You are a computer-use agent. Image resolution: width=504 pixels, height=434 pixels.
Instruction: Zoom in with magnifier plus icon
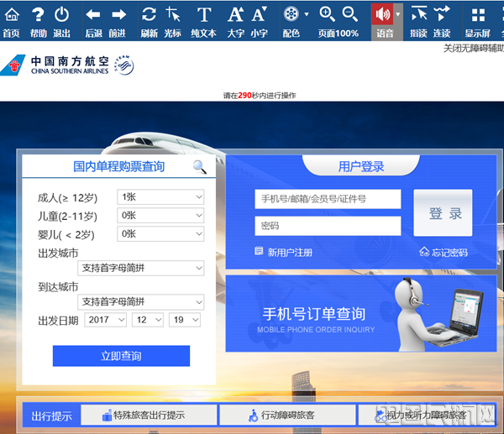tap(327, 14)
